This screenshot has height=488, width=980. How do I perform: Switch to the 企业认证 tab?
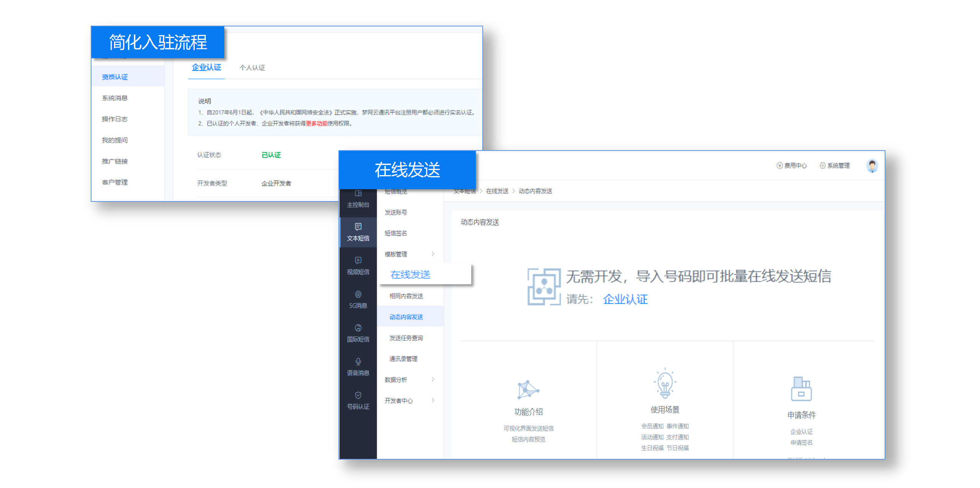[x=206, y=67]
